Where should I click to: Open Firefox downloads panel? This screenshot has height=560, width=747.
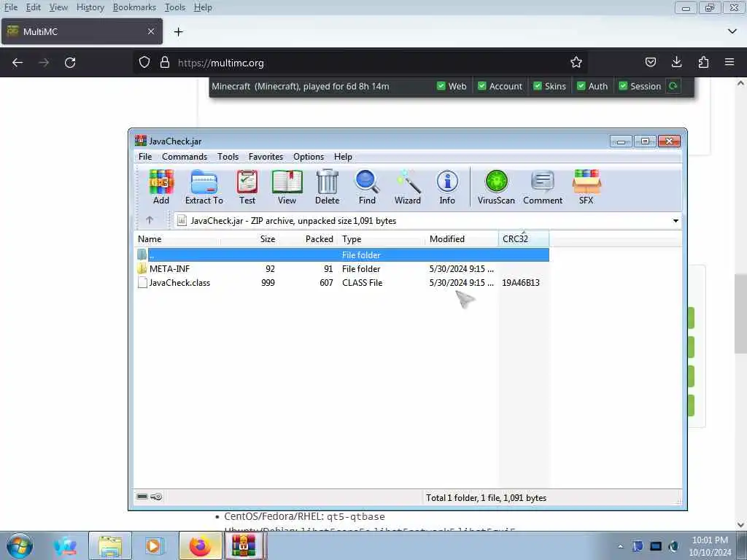tap(676, 62)
